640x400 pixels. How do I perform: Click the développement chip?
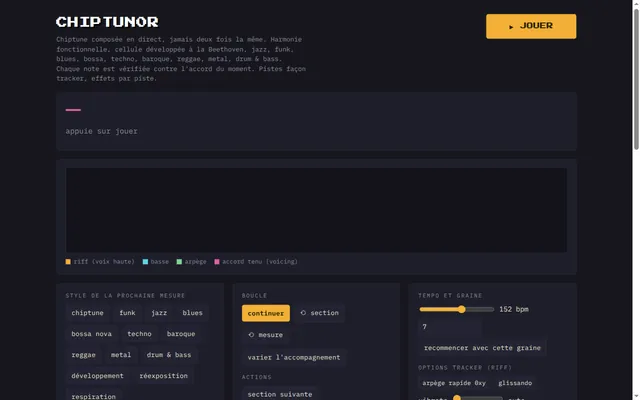coord(98,376)
